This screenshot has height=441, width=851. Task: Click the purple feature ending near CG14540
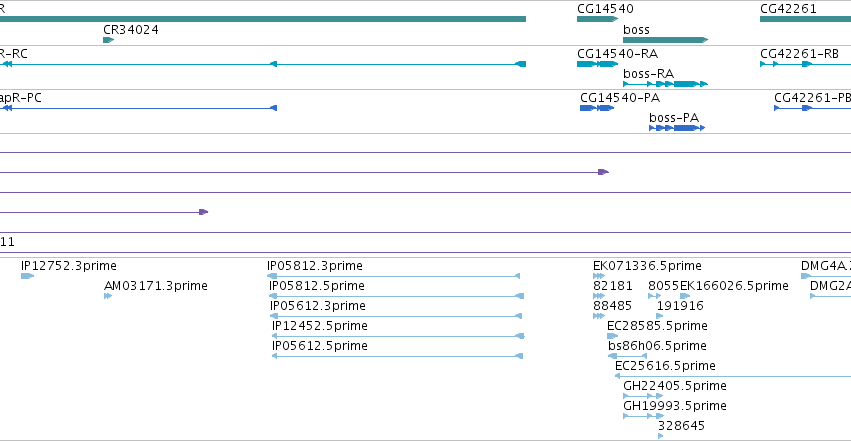(304, 172)
